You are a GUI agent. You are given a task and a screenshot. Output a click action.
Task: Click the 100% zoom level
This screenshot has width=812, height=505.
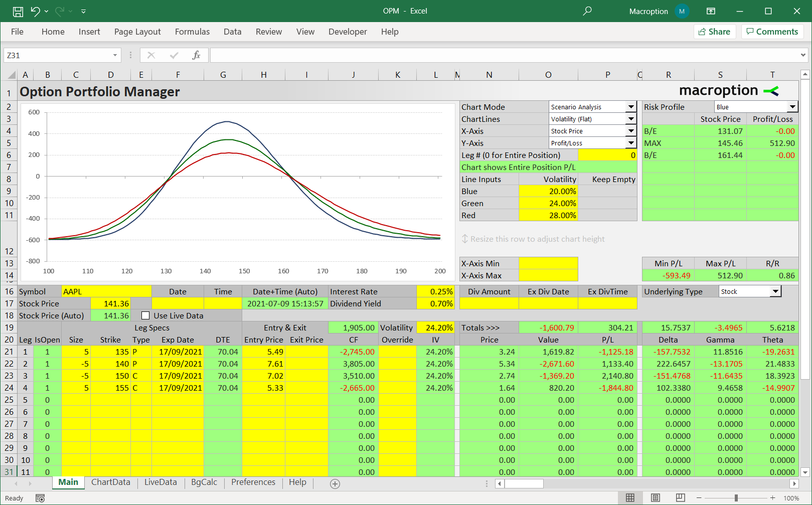point(791,498)
